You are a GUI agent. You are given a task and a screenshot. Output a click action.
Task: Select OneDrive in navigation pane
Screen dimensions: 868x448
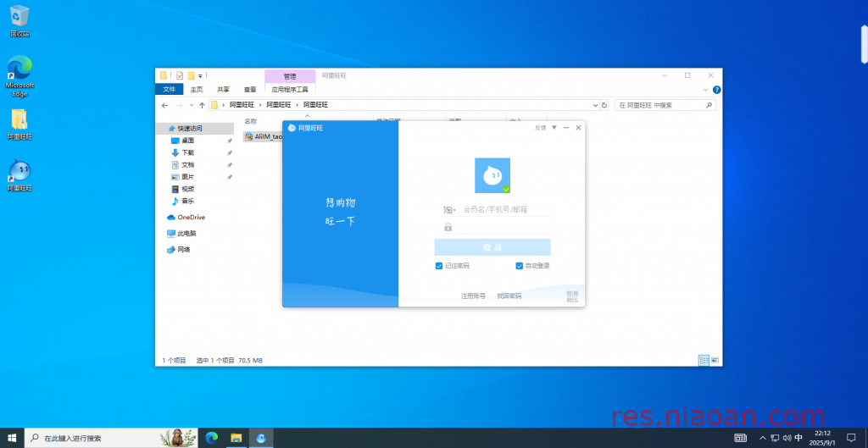(186, 218)
